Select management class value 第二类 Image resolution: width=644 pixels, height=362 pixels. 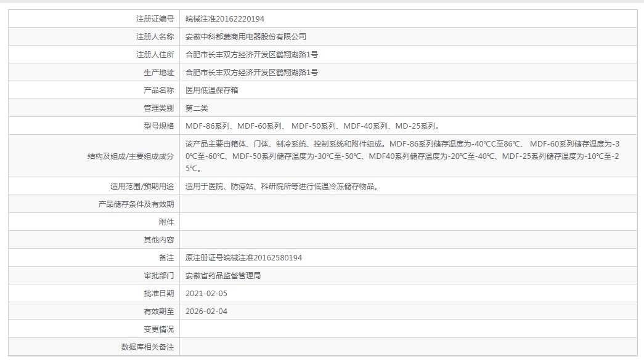pyautogui.click(x=197, y=108)
